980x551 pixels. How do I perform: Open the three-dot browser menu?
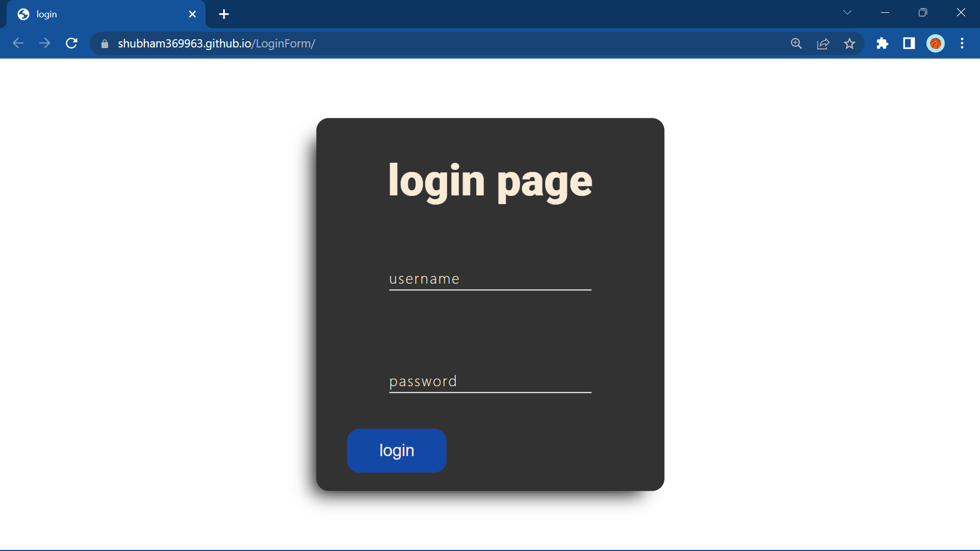click(x=963, y=43)
